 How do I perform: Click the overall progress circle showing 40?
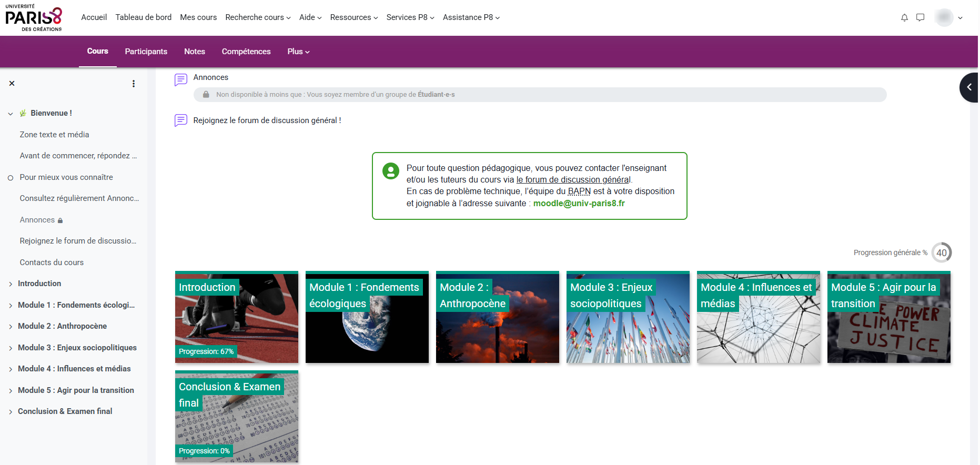coord(942,252)
